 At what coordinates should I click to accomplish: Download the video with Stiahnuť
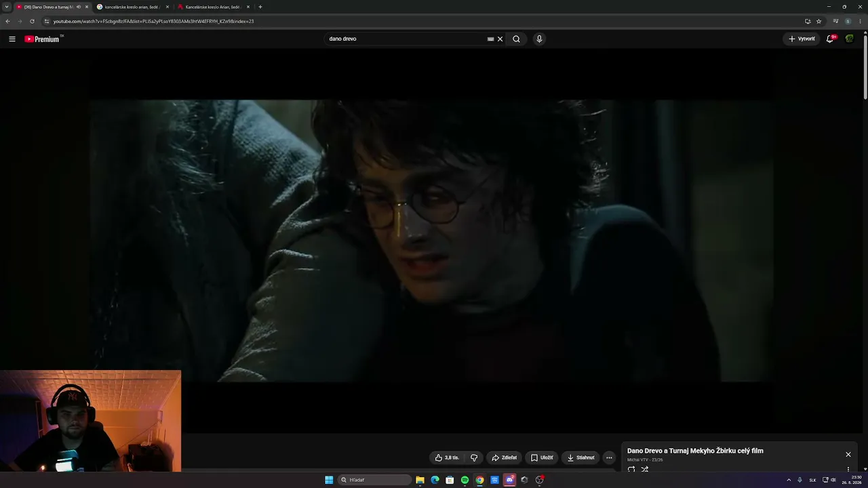click(580, 457)
